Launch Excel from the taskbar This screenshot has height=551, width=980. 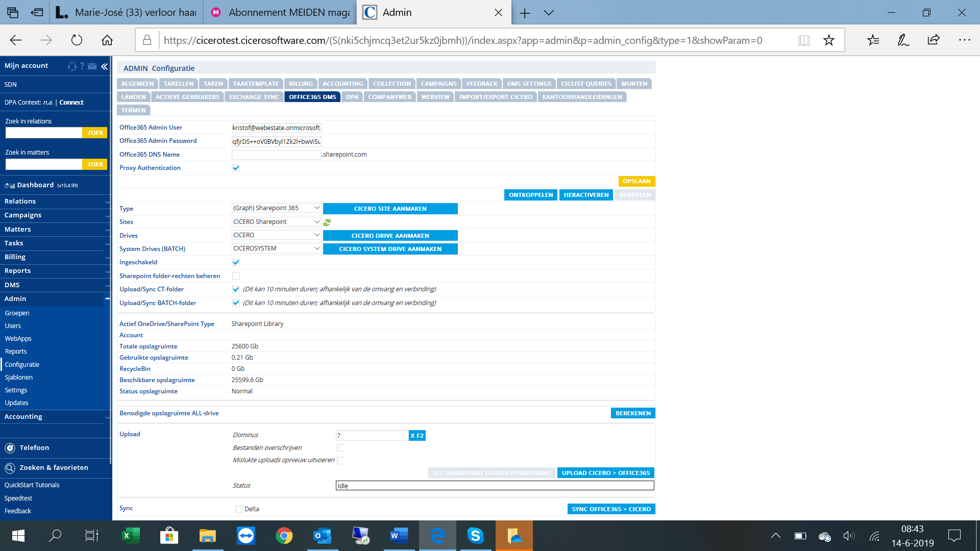click(x=131, y=536)
